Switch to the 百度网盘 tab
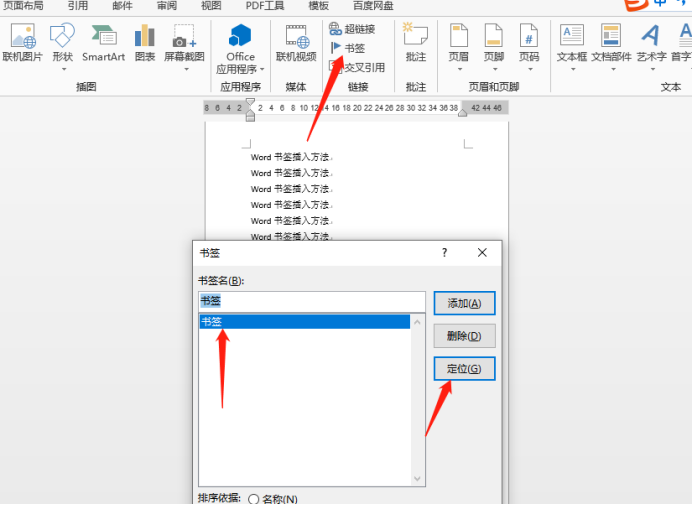 373,6
